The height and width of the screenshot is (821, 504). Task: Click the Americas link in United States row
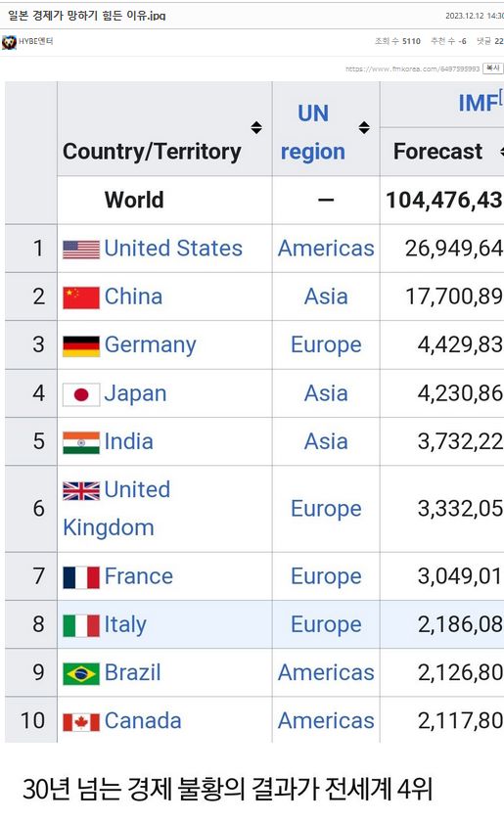click(326, 249)
